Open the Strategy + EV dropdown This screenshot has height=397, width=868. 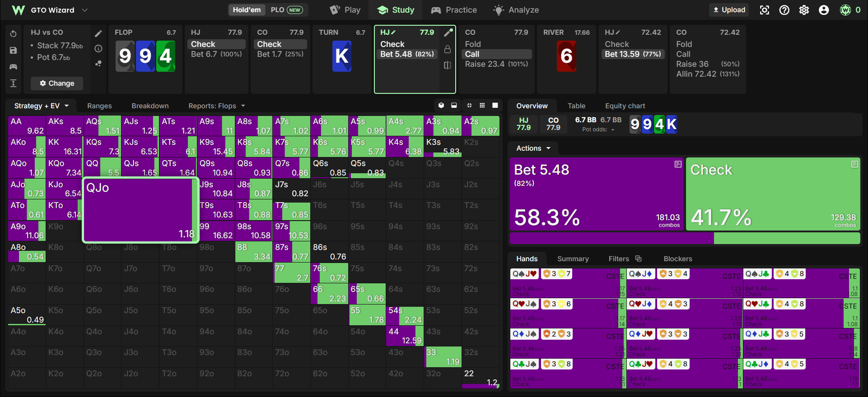pyautogui.click(x=41, y=106)
